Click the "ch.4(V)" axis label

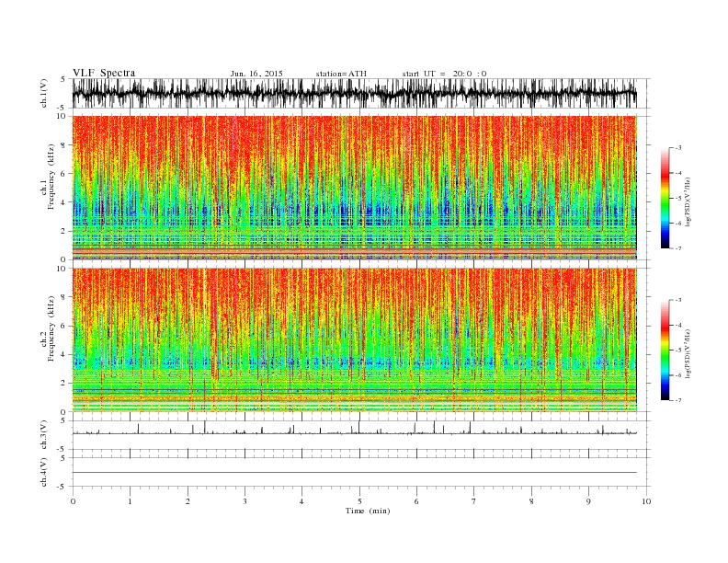pos(44,472)
